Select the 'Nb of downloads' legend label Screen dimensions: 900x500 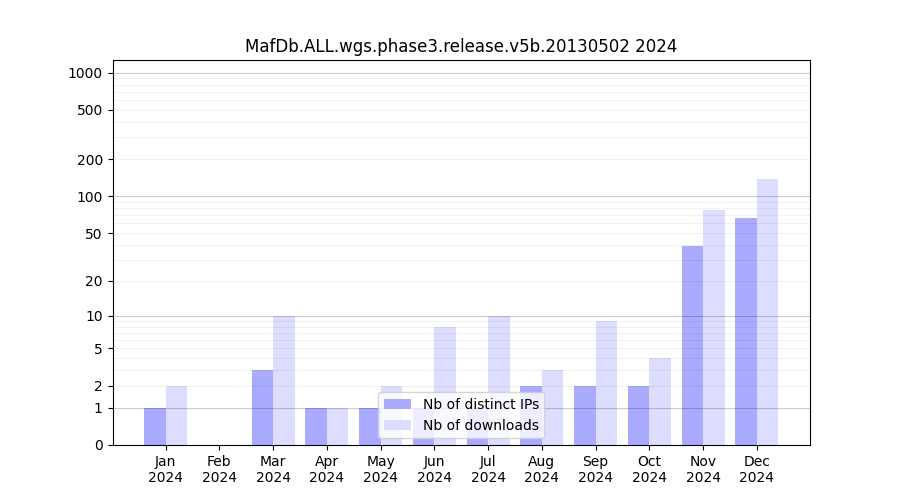click(480, 425)
